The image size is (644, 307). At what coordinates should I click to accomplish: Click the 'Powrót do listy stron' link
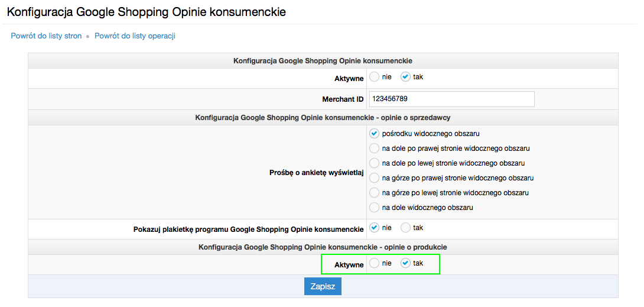click(46, 36)
